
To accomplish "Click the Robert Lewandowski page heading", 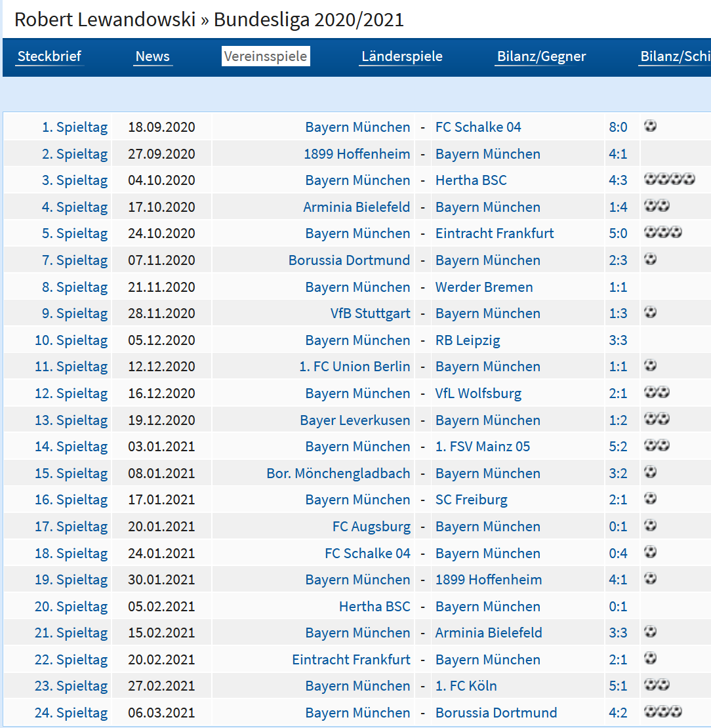I will point(209,20).
